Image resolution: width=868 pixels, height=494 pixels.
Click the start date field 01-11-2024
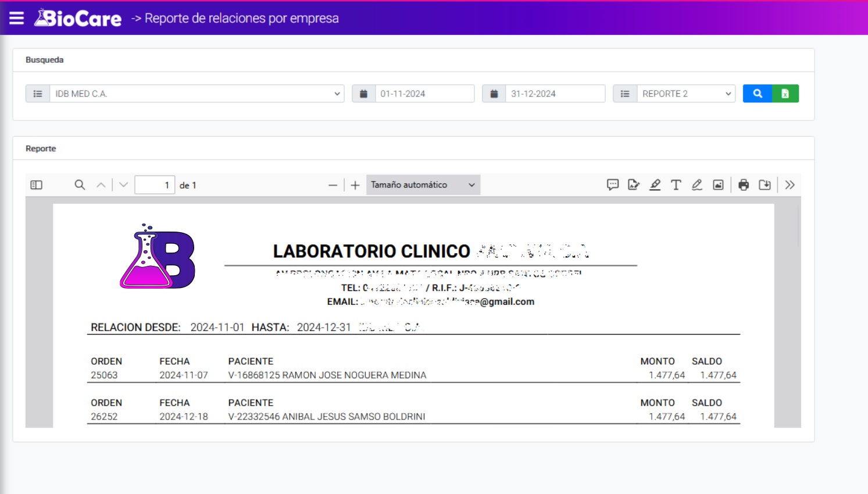(x=424, y=94)
